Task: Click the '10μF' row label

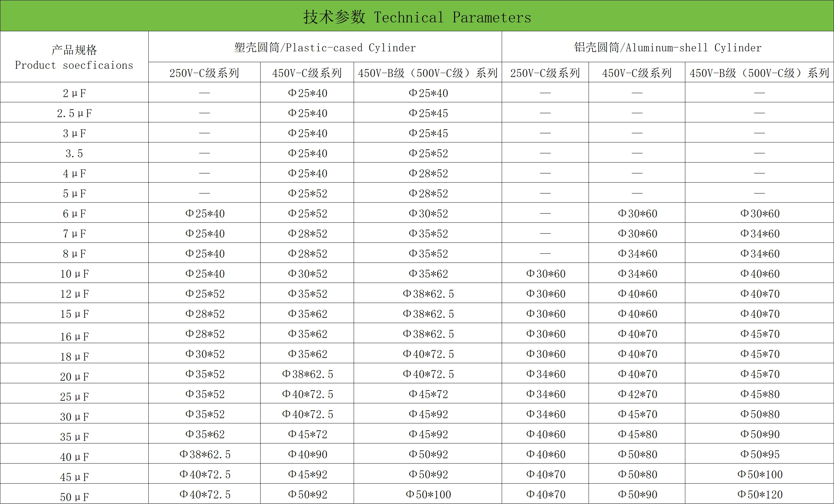Action: point(74,273)
